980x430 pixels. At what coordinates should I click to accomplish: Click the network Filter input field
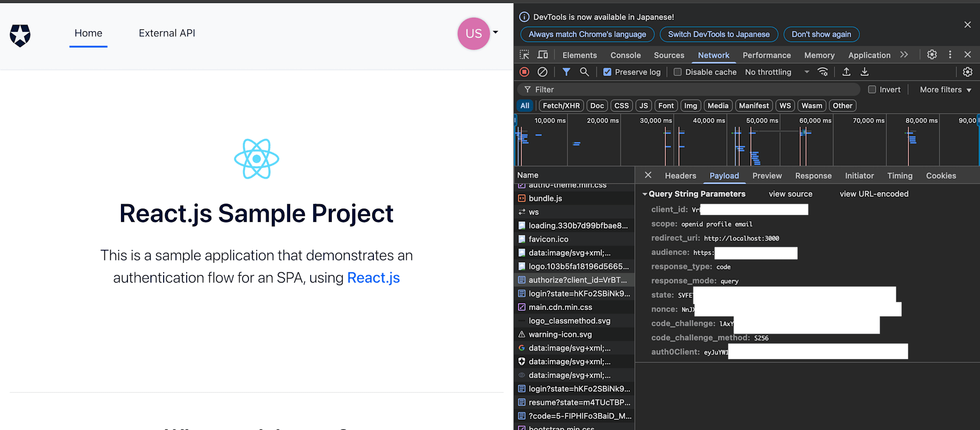pos(688,90)
